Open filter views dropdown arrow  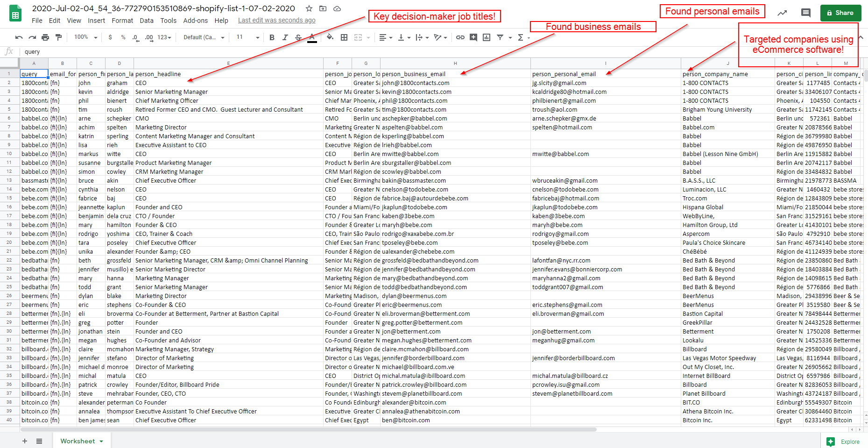(510, 37)
